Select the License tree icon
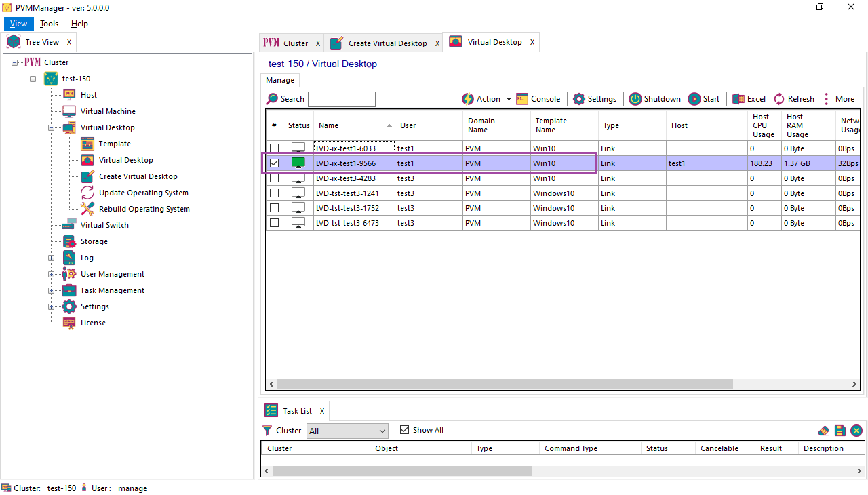 (69, 323)
